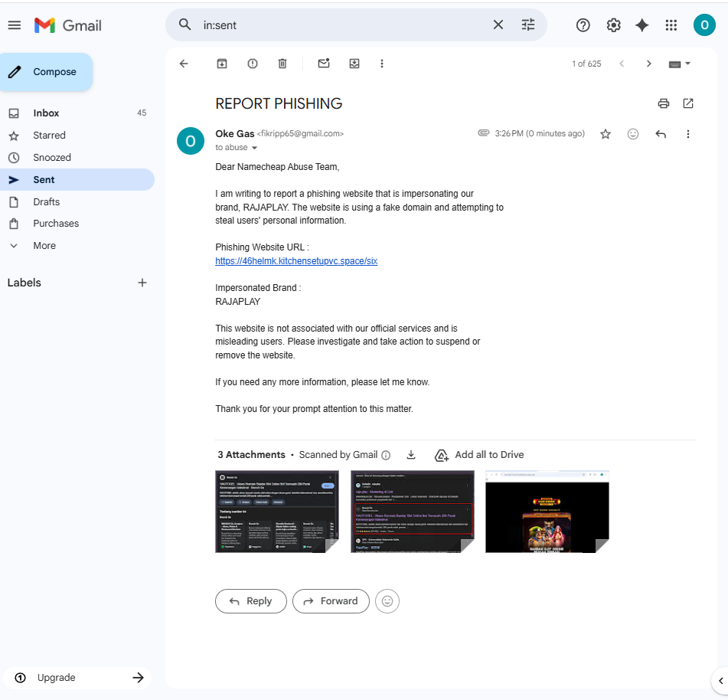728x700 pixels.
Task: Open the Purchases folder
Action: point(77,224)
